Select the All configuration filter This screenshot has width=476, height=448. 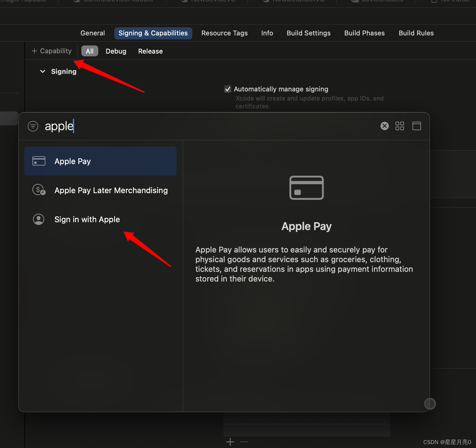pyautogui.click(x=90, y=51)
